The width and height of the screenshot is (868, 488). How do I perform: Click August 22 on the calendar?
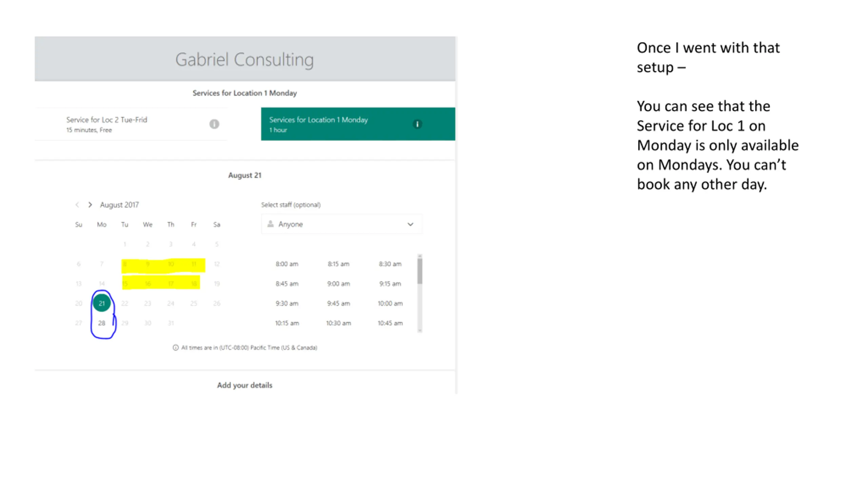(x=125, y=303)
